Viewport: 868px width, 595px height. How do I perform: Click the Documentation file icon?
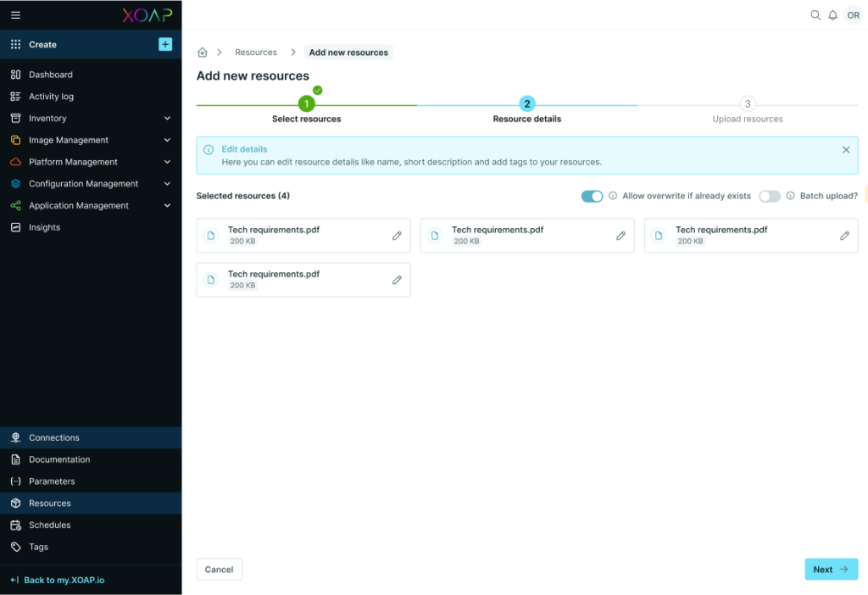click(x=15, y=459)
